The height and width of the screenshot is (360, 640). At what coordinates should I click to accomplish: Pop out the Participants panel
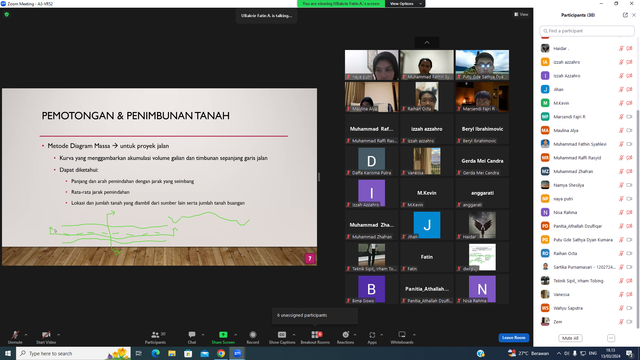(625, 15)
